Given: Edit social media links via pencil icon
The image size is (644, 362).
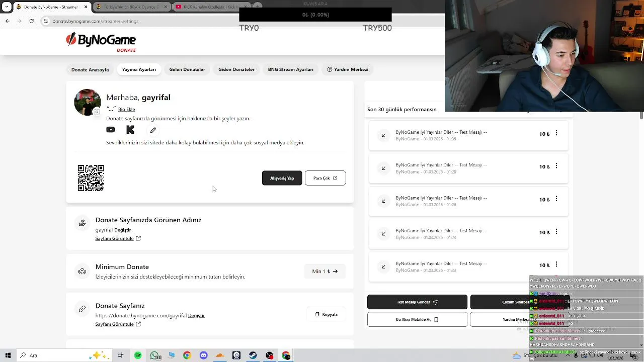Looking at the screenshot, I should pos(153,130).
